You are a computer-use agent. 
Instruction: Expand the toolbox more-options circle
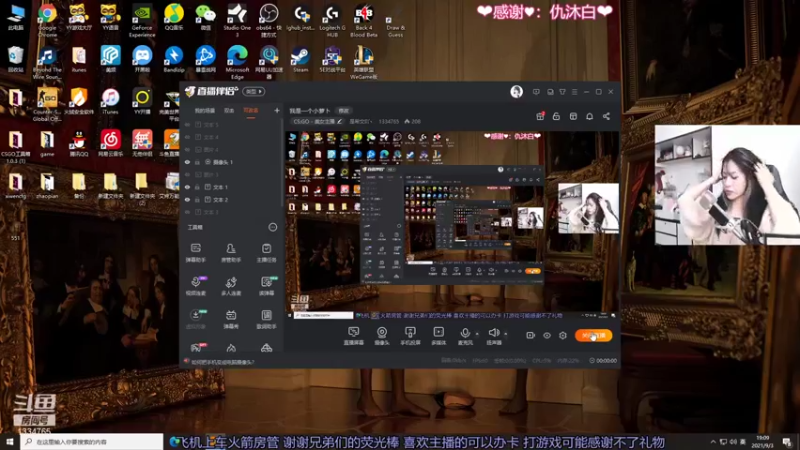272,227
